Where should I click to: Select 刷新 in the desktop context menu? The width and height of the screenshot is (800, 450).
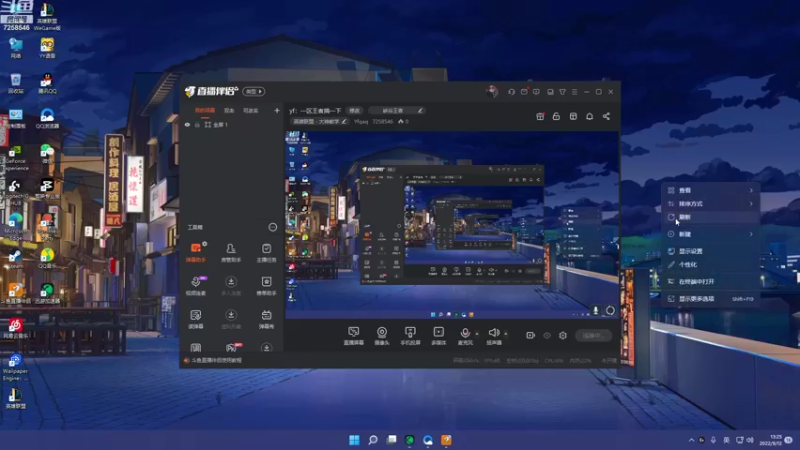coord(711,217)
